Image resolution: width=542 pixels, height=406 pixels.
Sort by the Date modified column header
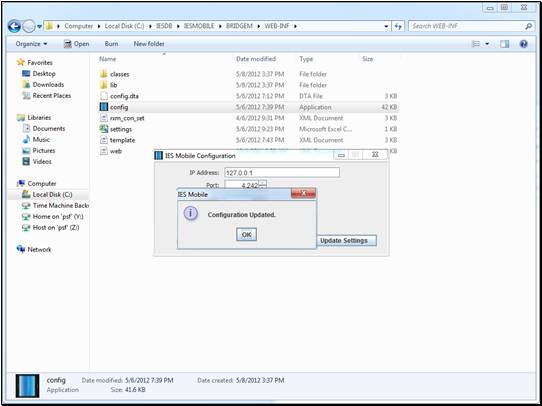[x=256, y=59]
